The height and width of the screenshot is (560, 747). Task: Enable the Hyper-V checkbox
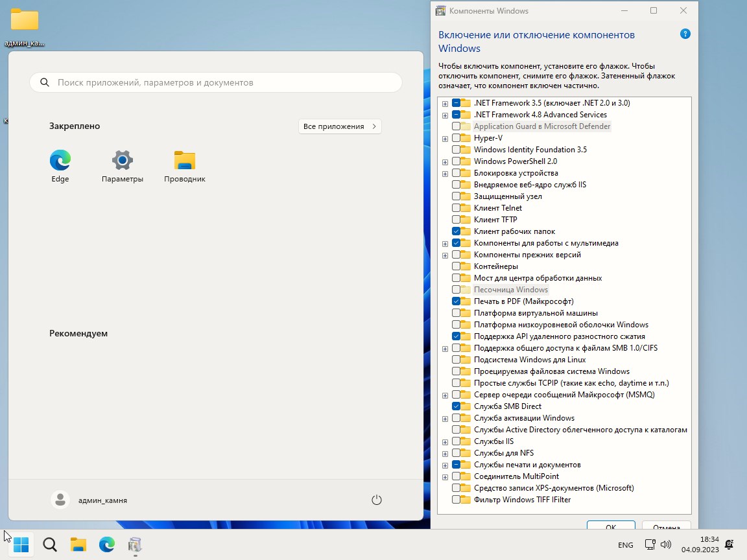pos(456,138)
